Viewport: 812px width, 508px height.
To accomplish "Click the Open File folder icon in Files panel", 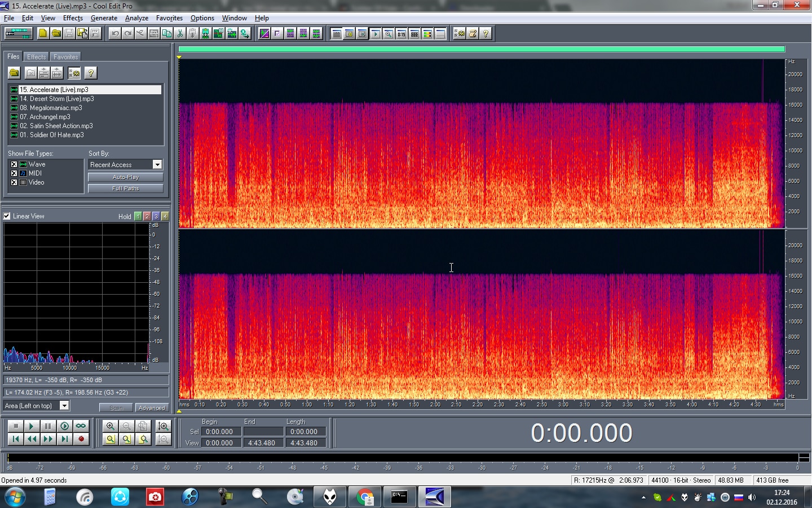I will pos(14,73).
